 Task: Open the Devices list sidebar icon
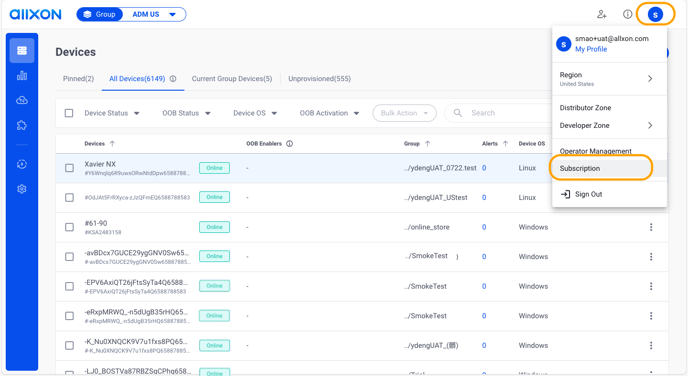(x=22, y=51)
